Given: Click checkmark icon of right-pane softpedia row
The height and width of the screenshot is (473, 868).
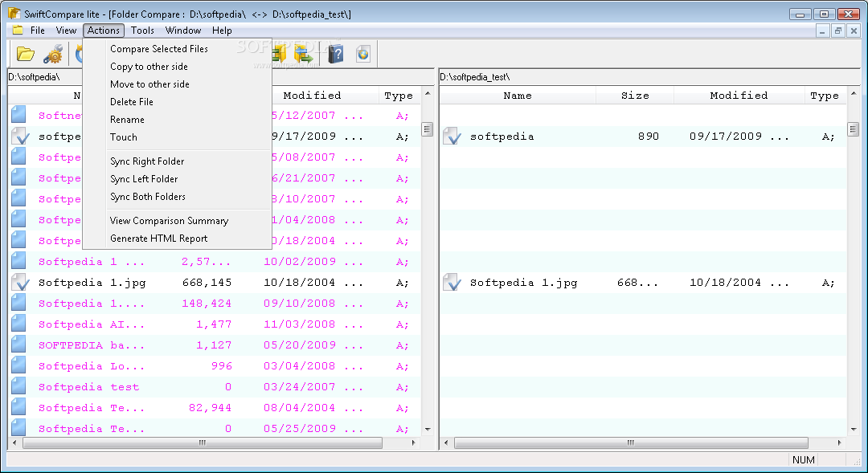Looking at the screenshot, I should pyautogui.click(x=452, y=136).
